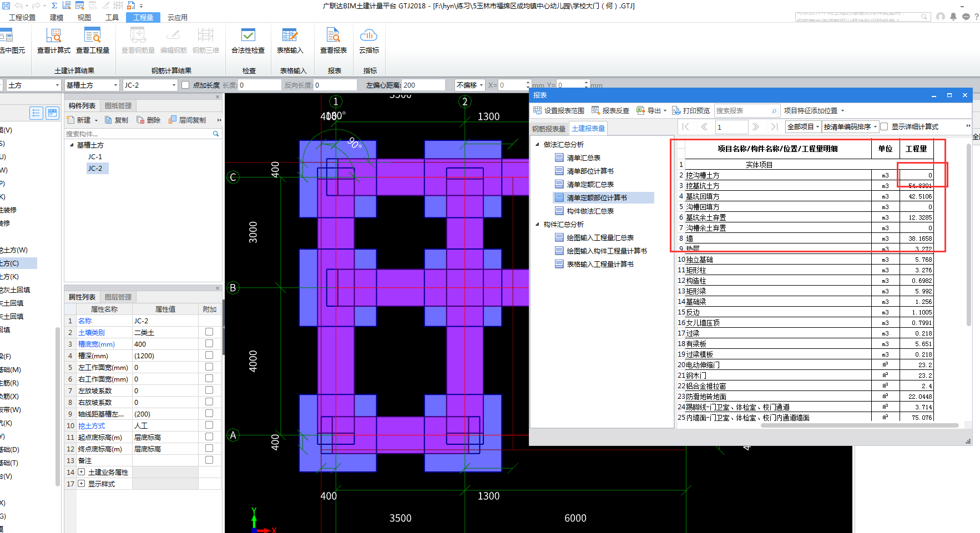
Task: Open the 清单汇总表 report
Action: [584, 158]
